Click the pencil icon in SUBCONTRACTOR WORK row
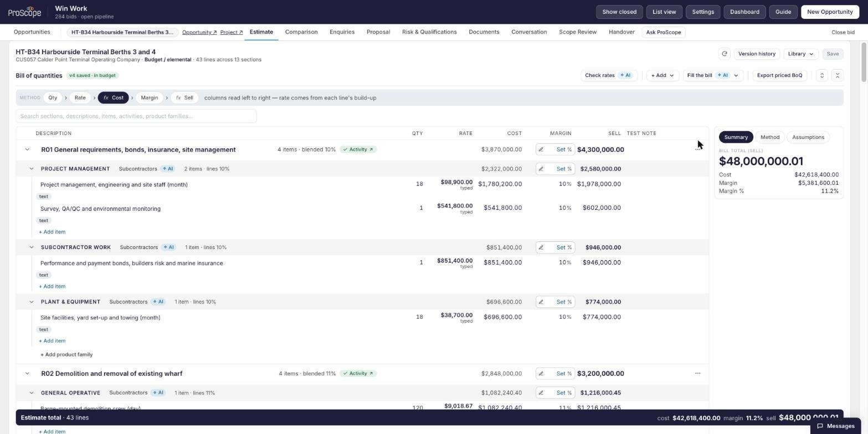The width and height of the screenshot is (868, 434). (541, 247)
